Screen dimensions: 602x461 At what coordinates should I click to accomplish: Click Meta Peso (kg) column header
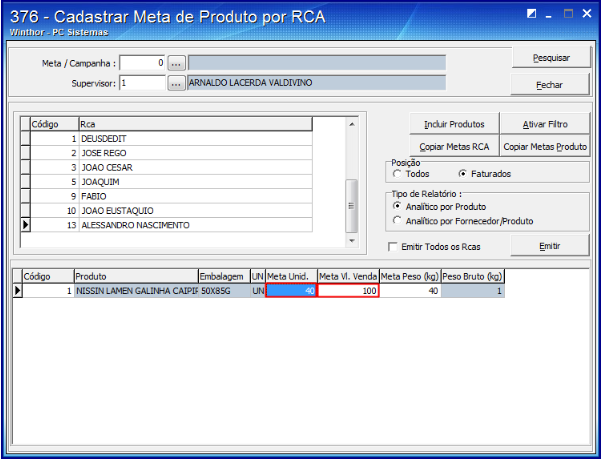pyautogui.click(x=410, y=276)
